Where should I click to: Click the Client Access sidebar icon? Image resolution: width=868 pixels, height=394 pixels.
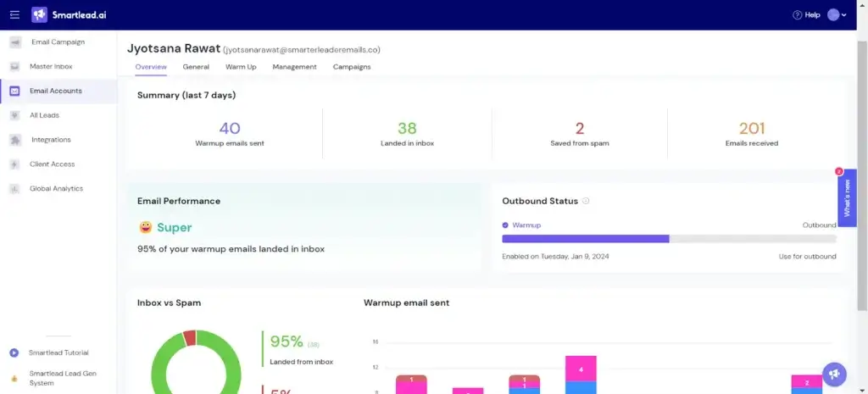pos(15,164)
